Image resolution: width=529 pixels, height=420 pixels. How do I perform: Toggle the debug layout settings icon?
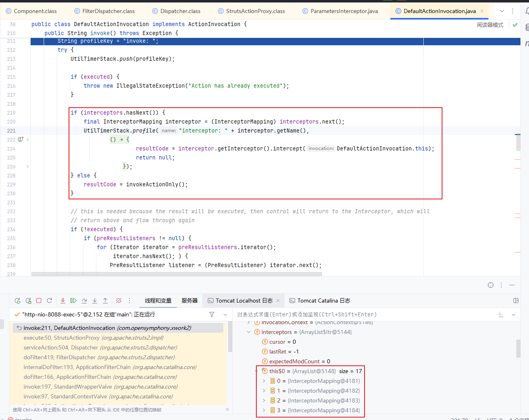tap(516, 301)
